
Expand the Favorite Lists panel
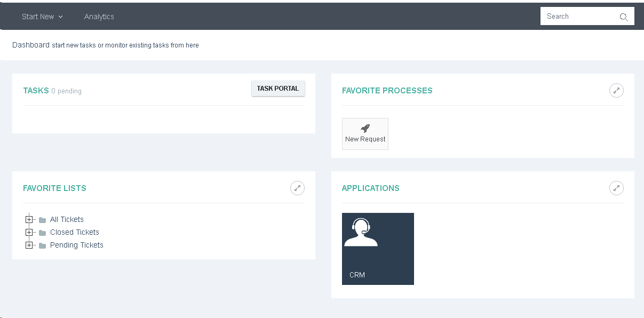(x=297, y=188)
